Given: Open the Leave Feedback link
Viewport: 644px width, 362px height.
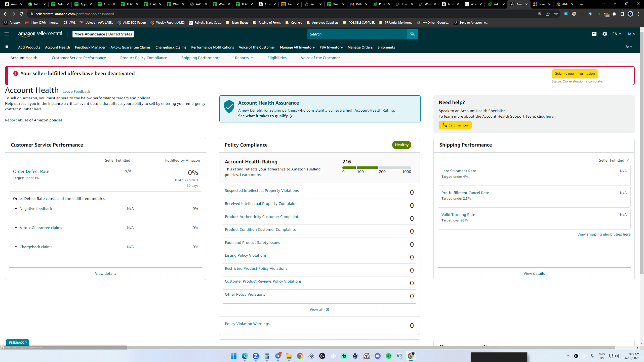Looking at the screenshot, I should 76,92.
